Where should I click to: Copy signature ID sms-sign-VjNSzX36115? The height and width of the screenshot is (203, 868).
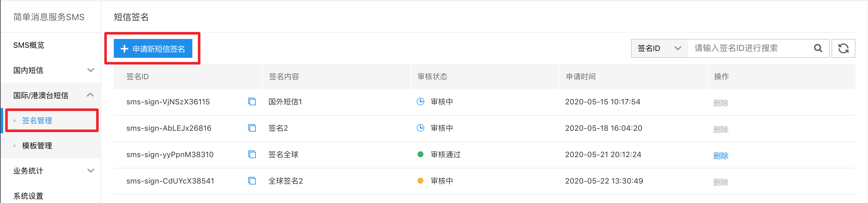tap(252, 101)
